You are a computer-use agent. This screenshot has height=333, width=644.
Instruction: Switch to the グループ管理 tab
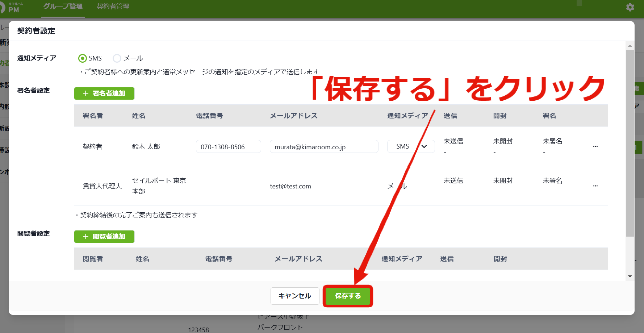click(x=63, y=7)
